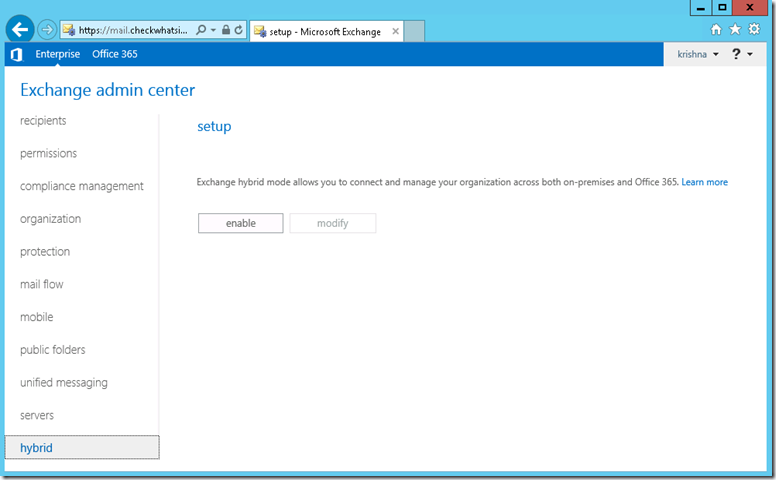Open Favorites with the star icon
The height and width of the screenshot is (480, 776).
pos(735,29)
